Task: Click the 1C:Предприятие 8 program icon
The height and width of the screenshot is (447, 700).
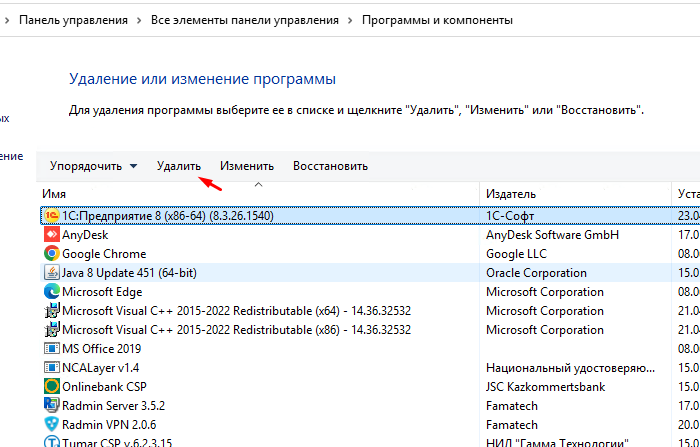Action: 52,216
